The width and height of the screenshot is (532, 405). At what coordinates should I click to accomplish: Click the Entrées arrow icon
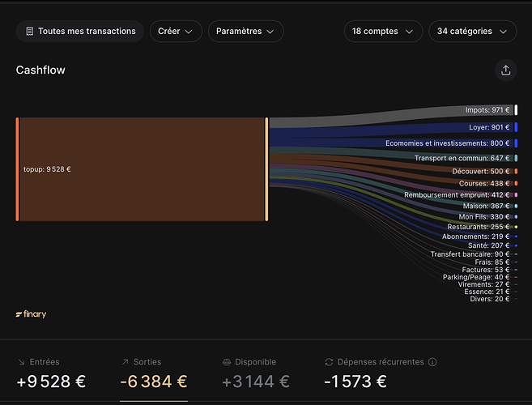pyautogui.click(x=20, y=362)
